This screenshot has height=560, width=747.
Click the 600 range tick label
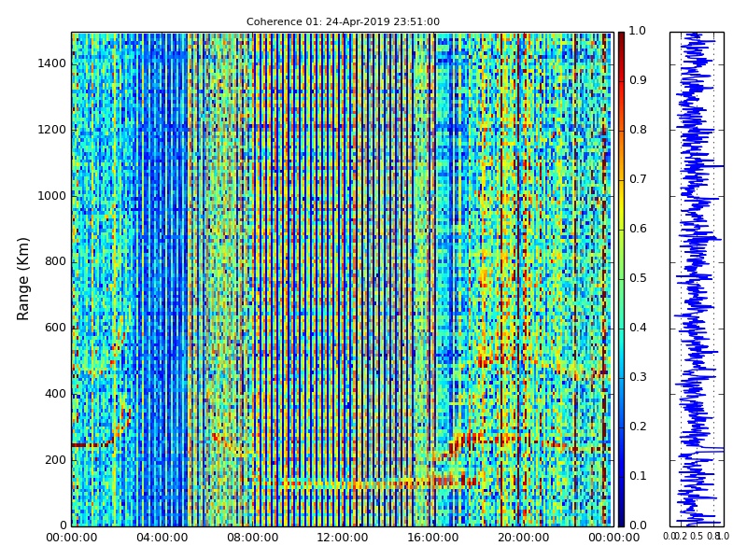point(55,329)
